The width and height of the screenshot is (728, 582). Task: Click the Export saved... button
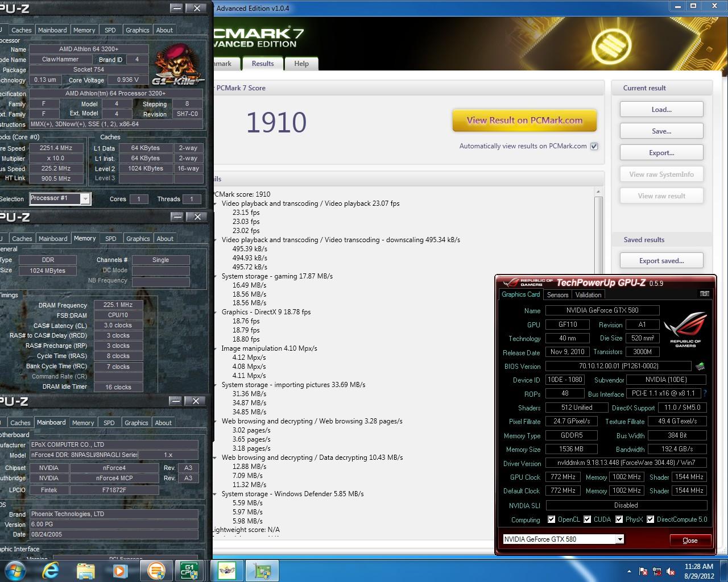click(x=661, y=261)
